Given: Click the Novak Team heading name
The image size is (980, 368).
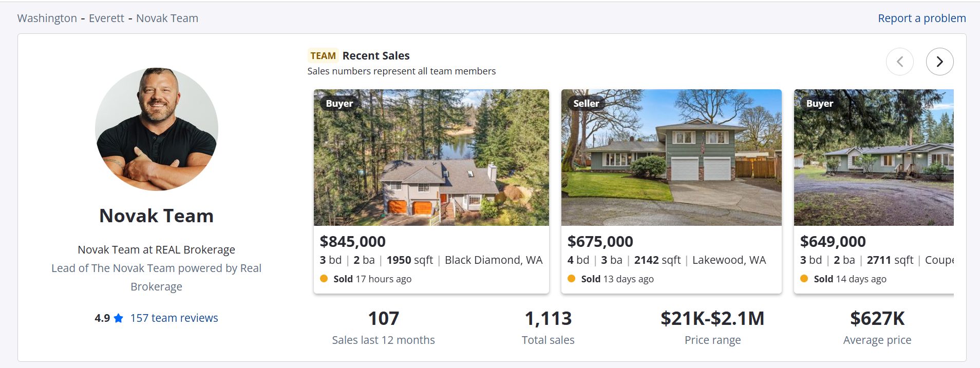Looking at the screenshot, I should (x=156, y=216).
